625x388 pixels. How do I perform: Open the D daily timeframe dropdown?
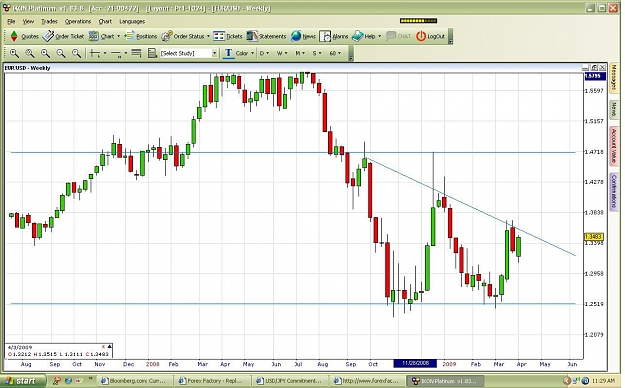click(264, 53)
